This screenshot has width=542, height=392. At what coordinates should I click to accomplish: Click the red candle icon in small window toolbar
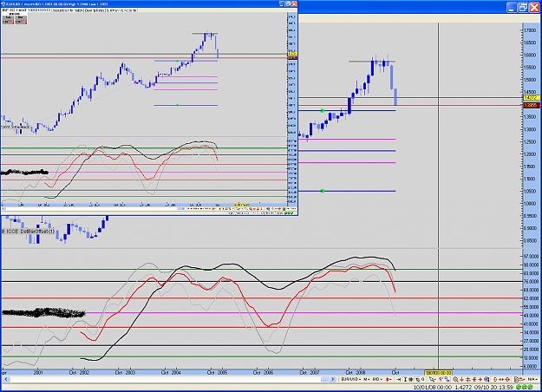(x=213, y=209)
